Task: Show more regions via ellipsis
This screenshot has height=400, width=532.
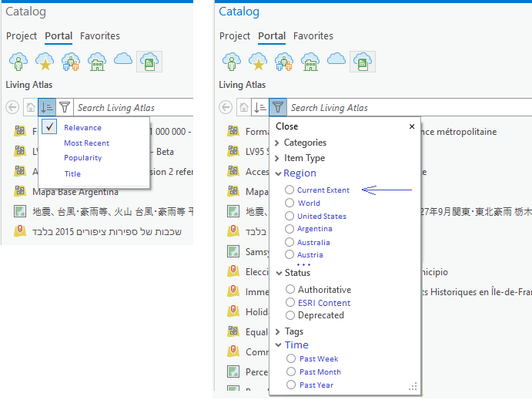Action: (303, 264)
